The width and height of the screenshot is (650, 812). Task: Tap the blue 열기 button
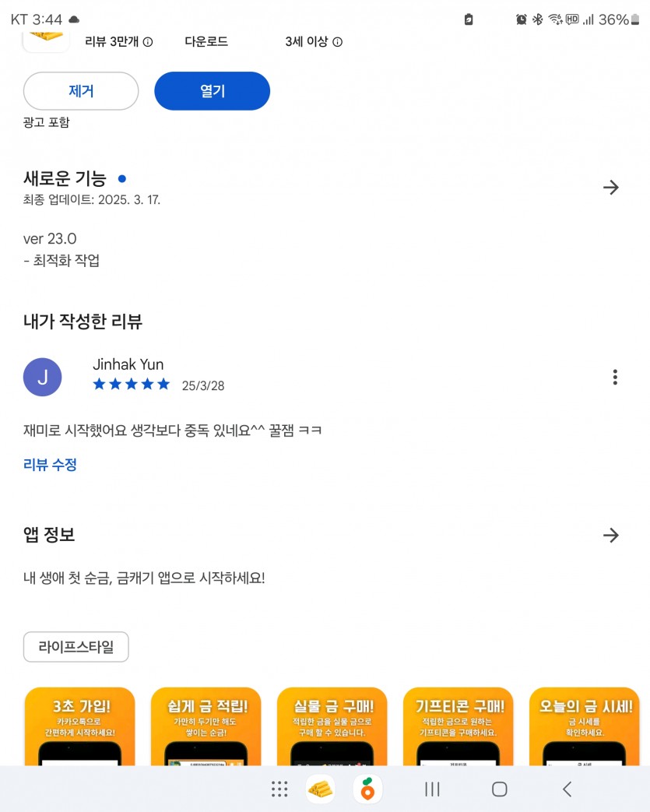coord(213,91)
